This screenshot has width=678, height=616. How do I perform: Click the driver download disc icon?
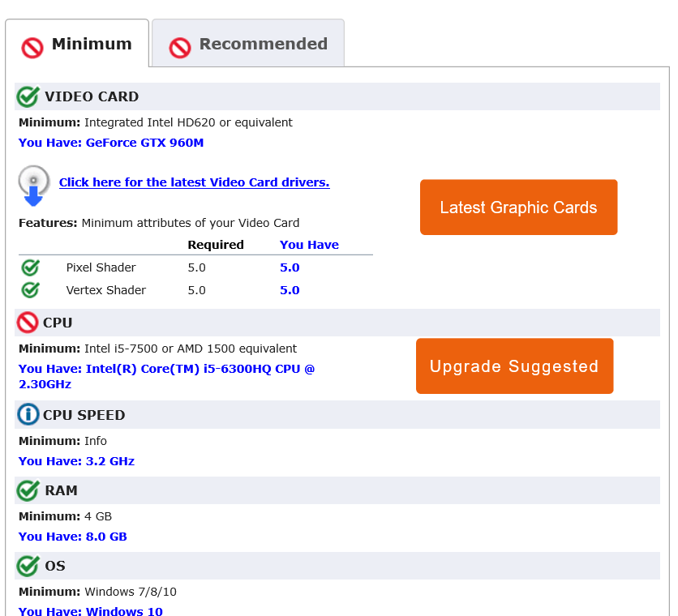point(34,186)
